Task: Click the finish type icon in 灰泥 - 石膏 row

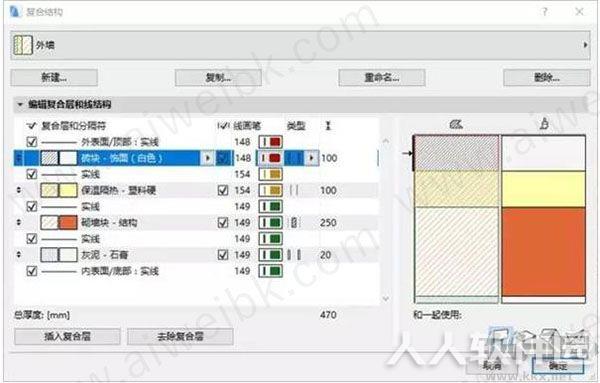Action: coord(294,255)
